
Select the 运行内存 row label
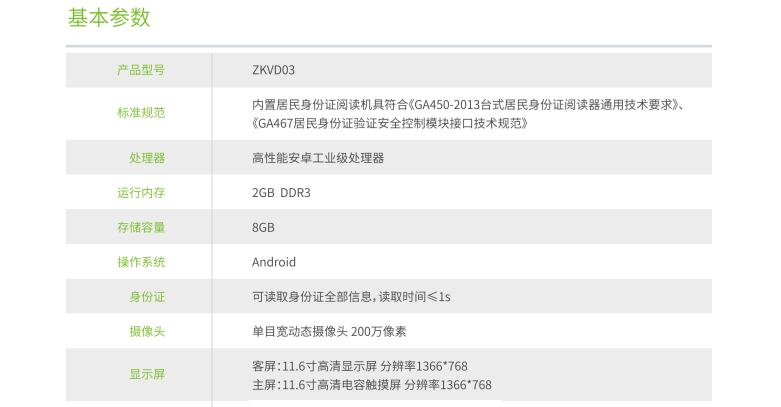tap(141, 192)
